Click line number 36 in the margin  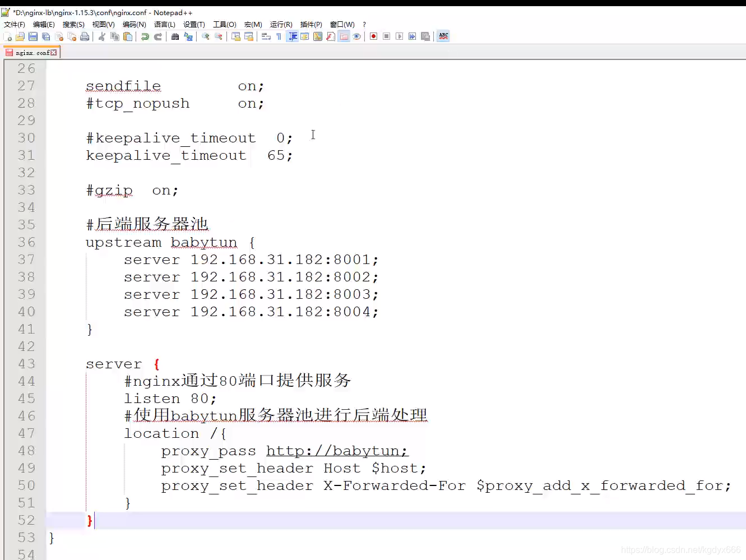tap(26, 242)
